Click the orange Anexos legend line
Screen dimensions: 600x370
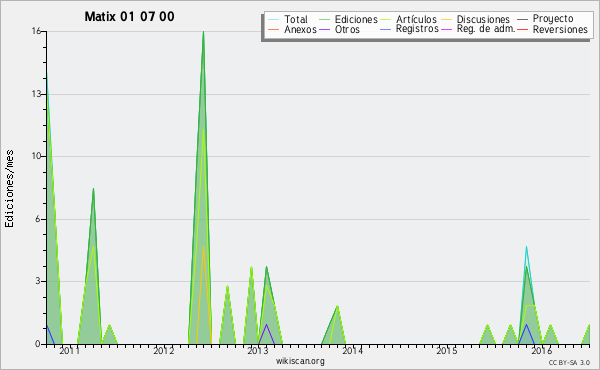(x=273, y=29)
